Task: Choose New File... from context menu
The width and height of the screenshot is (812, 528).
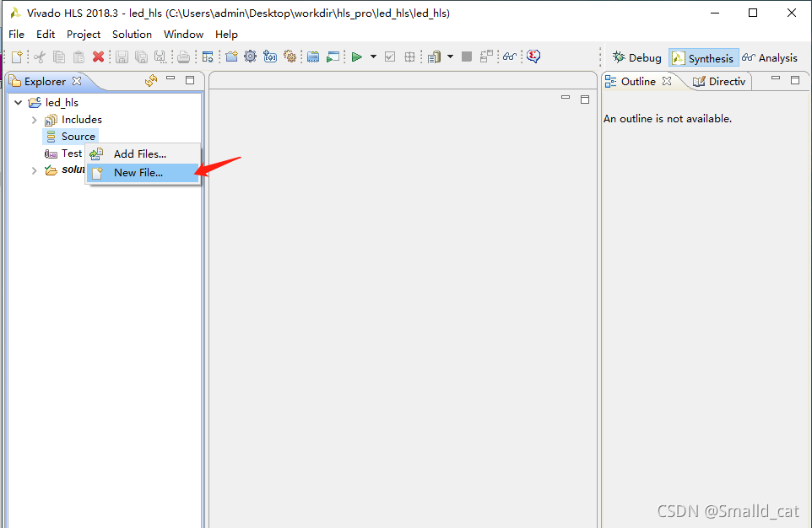Action: tap(143, 173)
